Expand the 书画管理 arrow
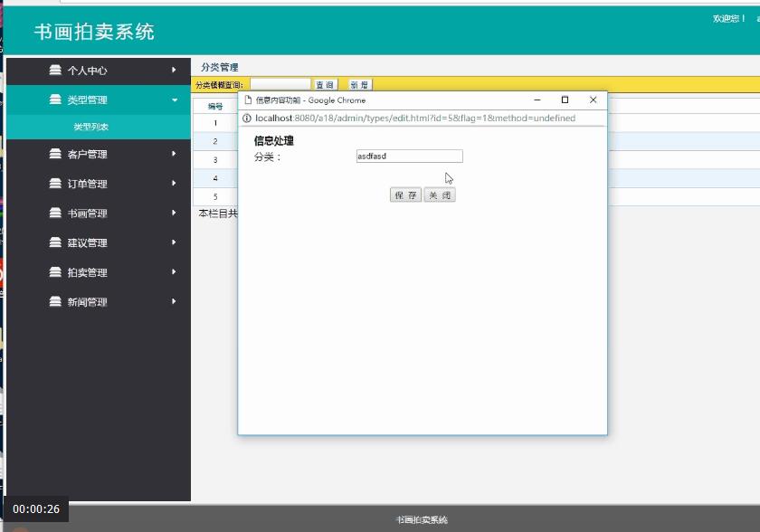Viewport: 760px width, 532px height. [174, 213]
